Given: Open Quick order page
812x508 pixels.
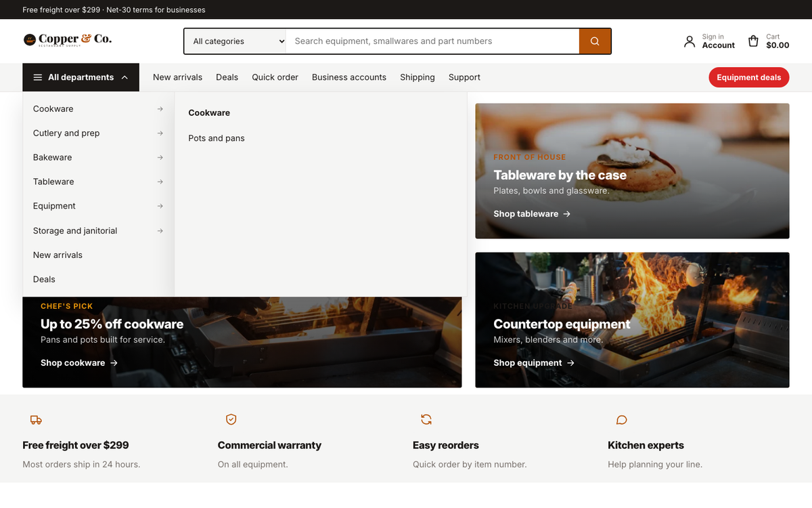Looking at the screenshot, I should [x=275, y=77].
